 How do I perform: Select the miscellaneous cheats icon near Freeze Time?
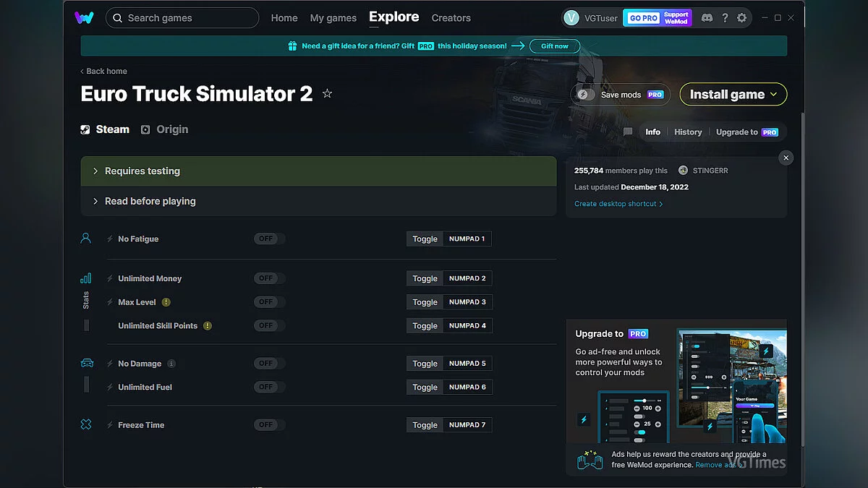click(x=86, y=424)
